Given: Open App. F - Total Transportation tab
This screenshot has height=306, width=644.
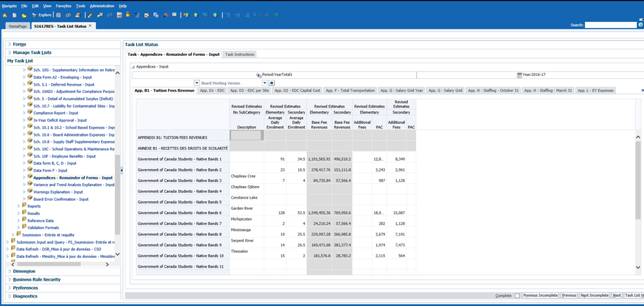Looking at the screenshot, I should point(350,90).
